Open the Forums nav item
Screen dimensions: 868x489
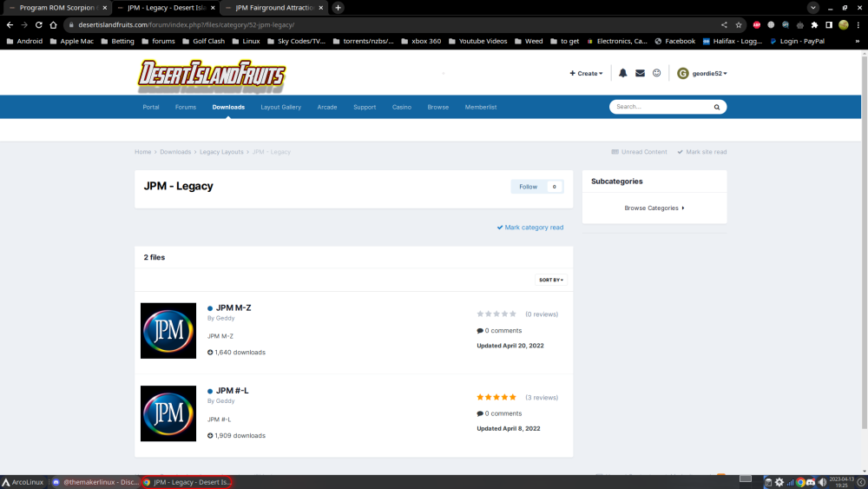point(186,107)
